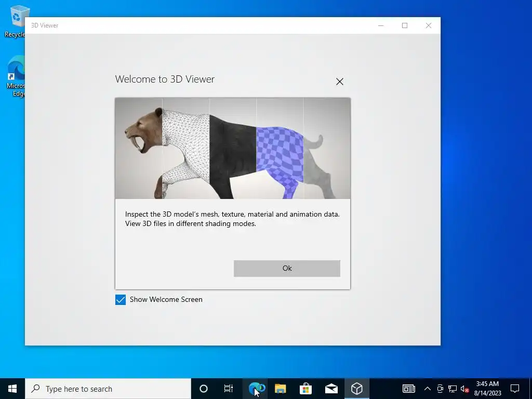The image size is (532, 399).
Task: Click the Meet Now tray icon
Action: [440, 389]
